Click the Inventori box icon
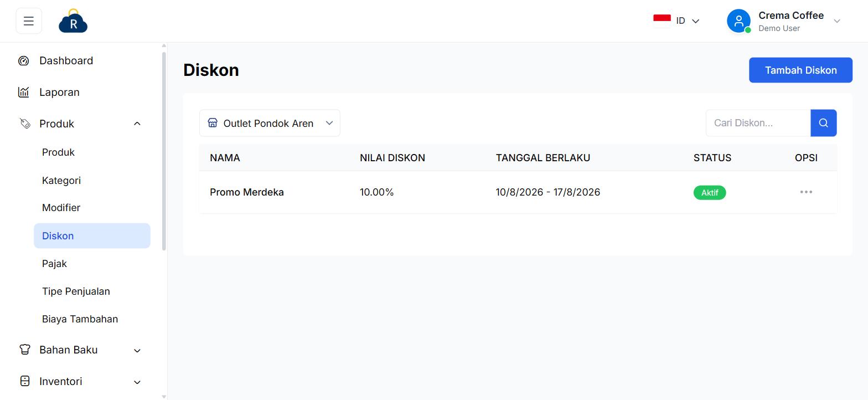 [x=25, y=381]
